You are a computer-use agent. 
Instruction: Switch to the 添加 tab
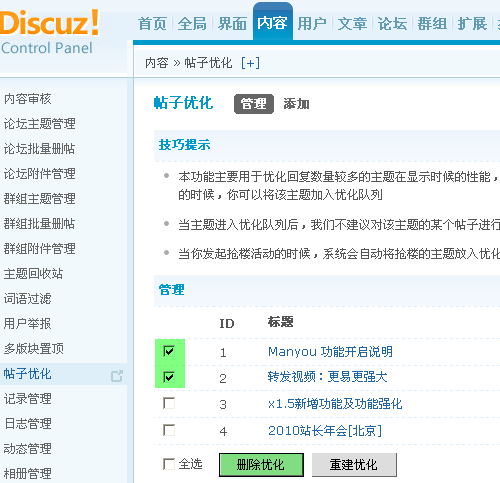pyautogui.click(x=296, y=104)
